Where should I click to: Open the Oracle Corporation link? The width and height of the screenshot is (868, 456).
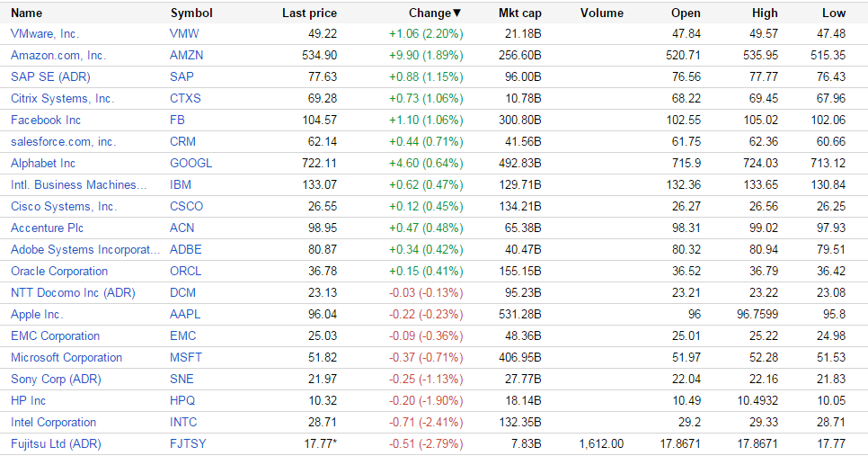tap(59, 271)
